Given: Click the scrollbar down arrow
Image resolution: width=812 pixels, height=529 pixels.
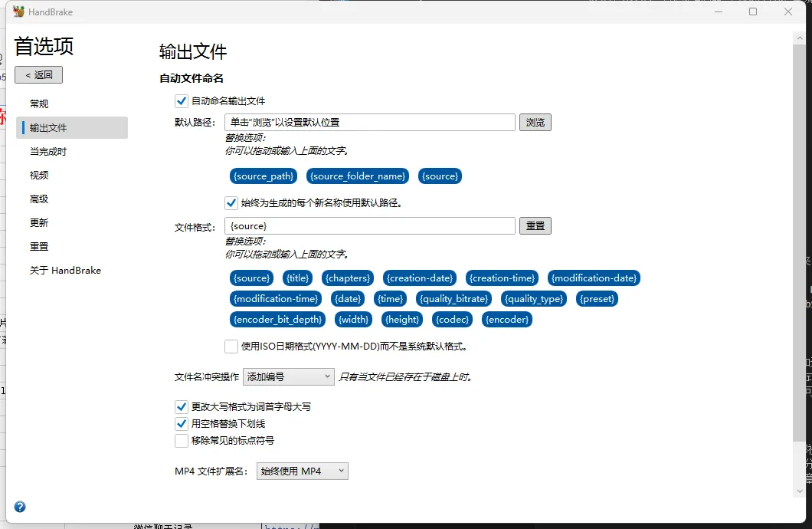Looking at the screenshot, I should pos(800,491).
